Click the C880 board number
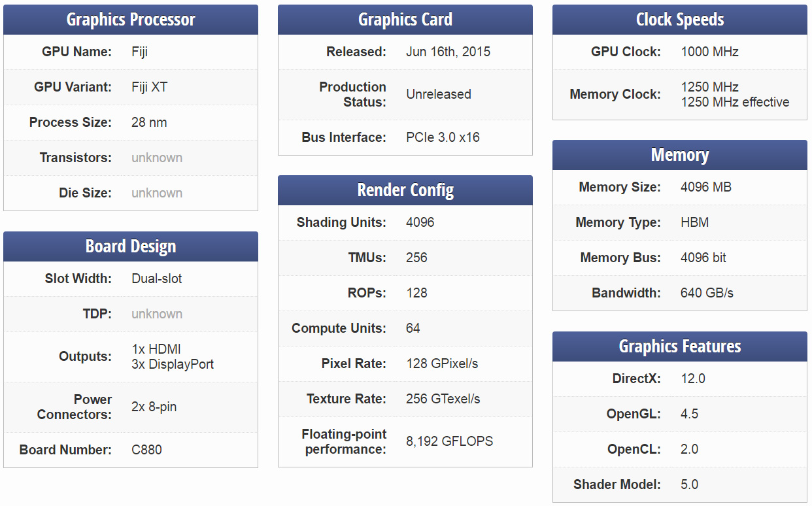Image resolution: width=812 pixels, height=506 pixels. pyautogui.click(x=146, y=450)
